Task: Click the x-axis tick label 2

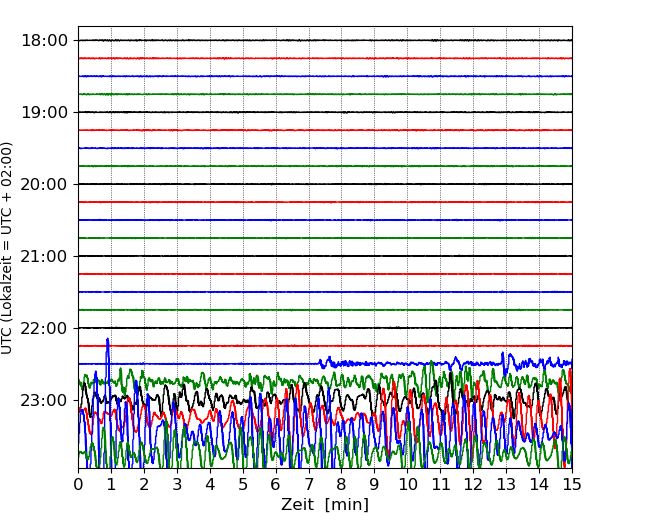Action: tap(144, 484)
